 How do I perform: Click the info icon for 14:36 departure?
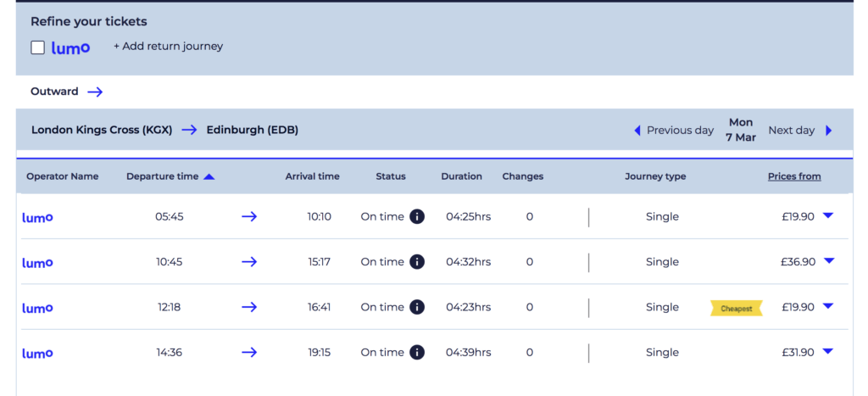point(417,353)
